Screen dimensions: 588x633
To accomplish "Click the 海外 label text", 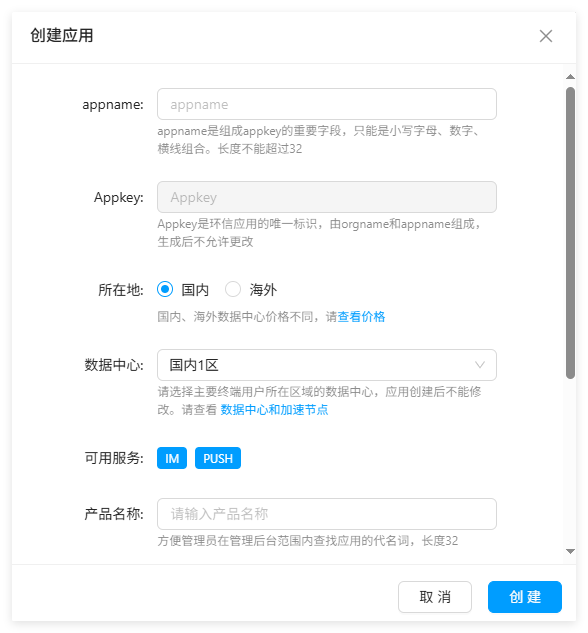I will click(263, 290).
